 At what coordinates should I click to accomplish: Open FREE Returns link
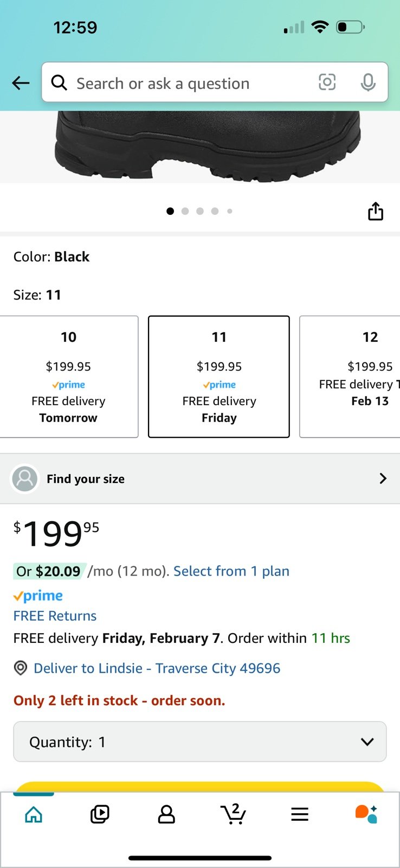[x=55, y=616]
